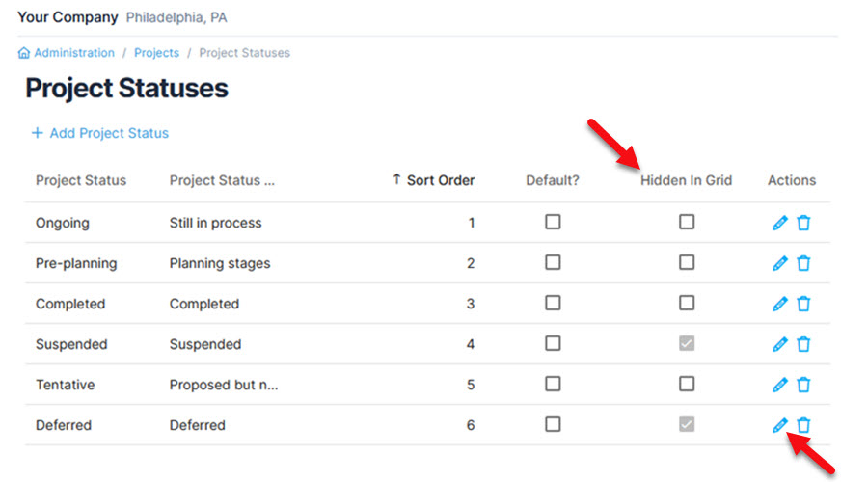This screenshot has height=482, width=868.
Task: Sort by the Project Status column header
Action: 81,180
